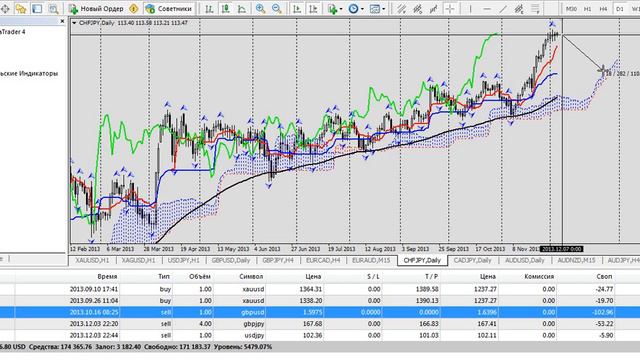Switch to H4 timeframe
Viewport: 640px width, 360px height.
(603, 9)
